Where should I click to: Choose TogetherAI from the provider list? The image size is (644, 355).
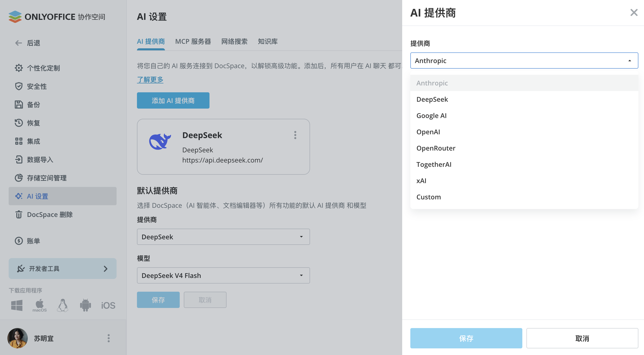524,164
